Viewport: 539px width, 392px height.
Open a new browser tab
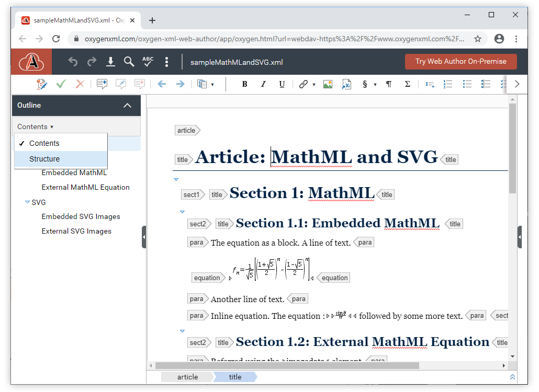[x=152, y=20]
